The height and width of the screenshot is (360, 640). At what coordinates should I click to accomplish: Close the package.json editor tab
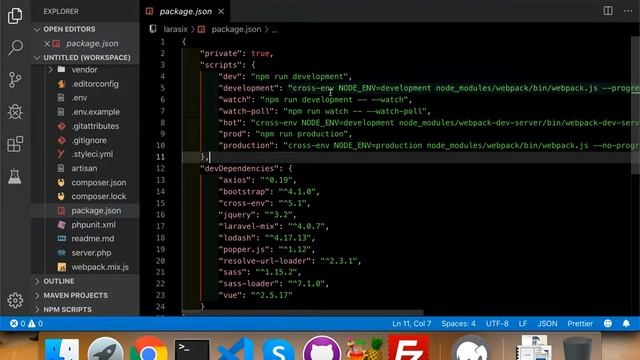(221, 11)
